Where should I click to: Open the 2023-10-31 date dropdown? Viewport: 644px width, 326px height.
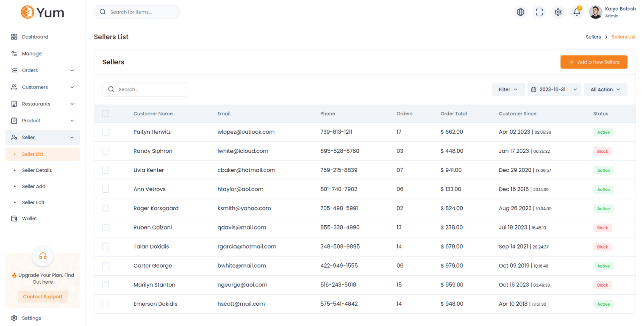(x=554, y=89)
